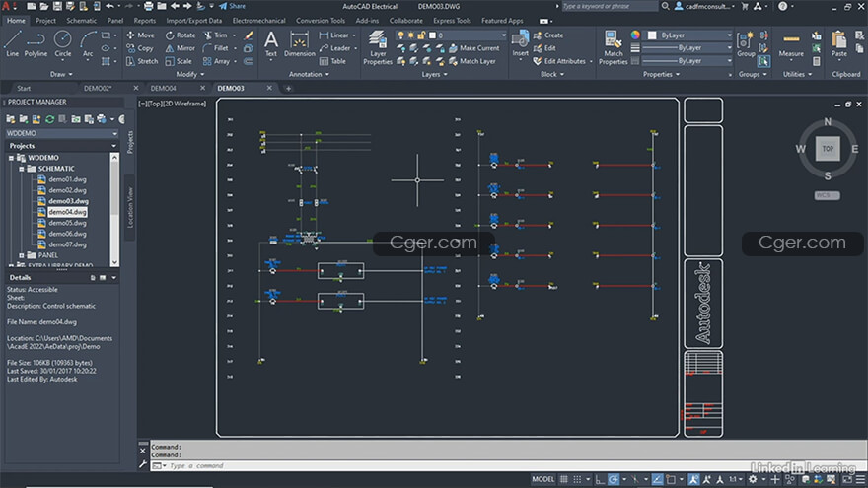
Task: Click Paste in Clipboard panel
Action: (x=838, y=44)
